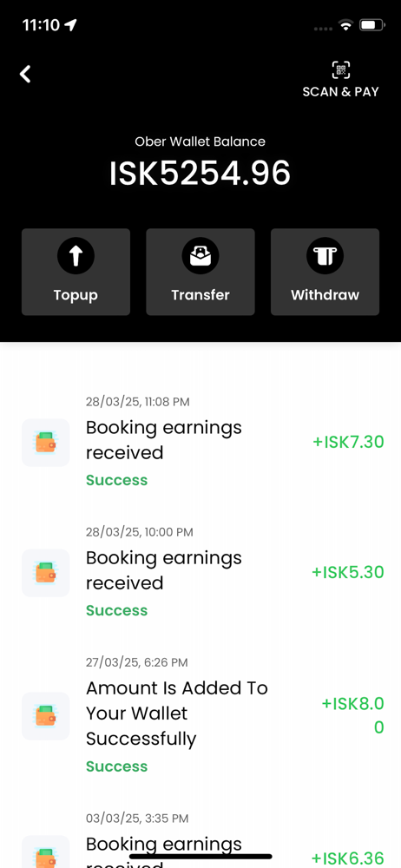Tap the SCAN & PAY text
The height and width of the screenshot is (868, 401).
click(340, 91)
